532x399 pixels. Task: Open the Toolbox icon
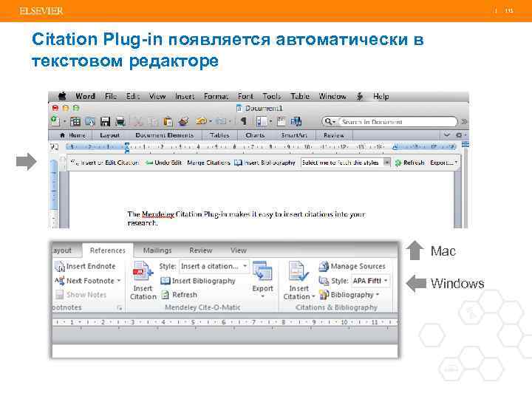(x=282, y=121)
